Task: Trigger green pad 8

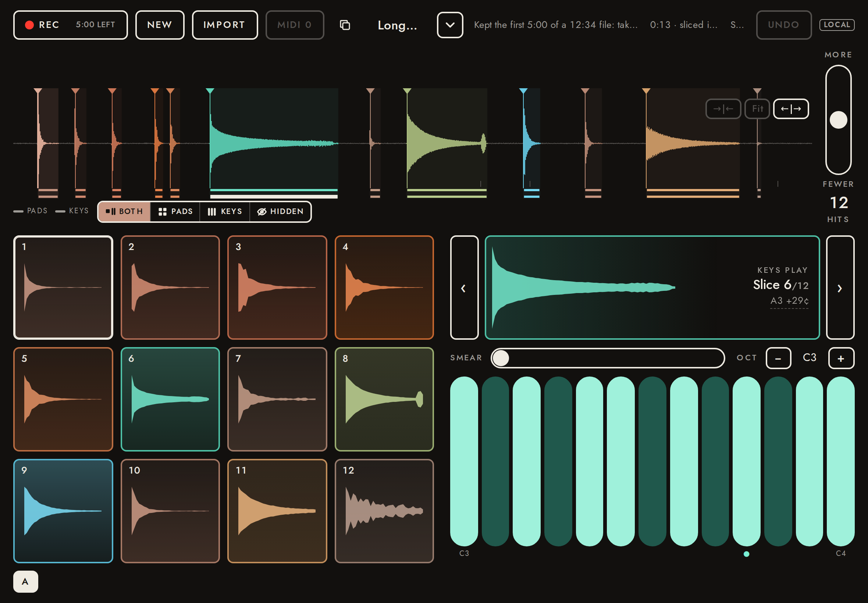Action: coord(384,399)
